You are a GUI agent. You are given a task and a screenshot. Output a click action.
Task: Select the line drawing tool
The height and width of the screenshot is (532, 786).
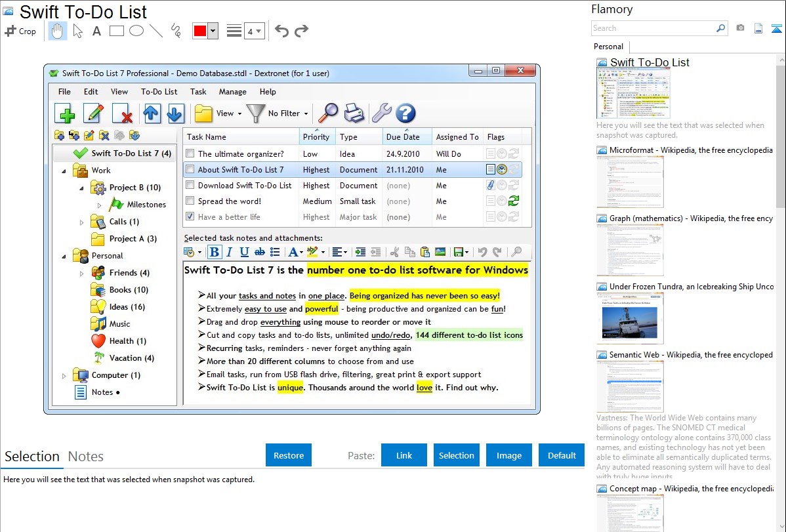[156, 31]
